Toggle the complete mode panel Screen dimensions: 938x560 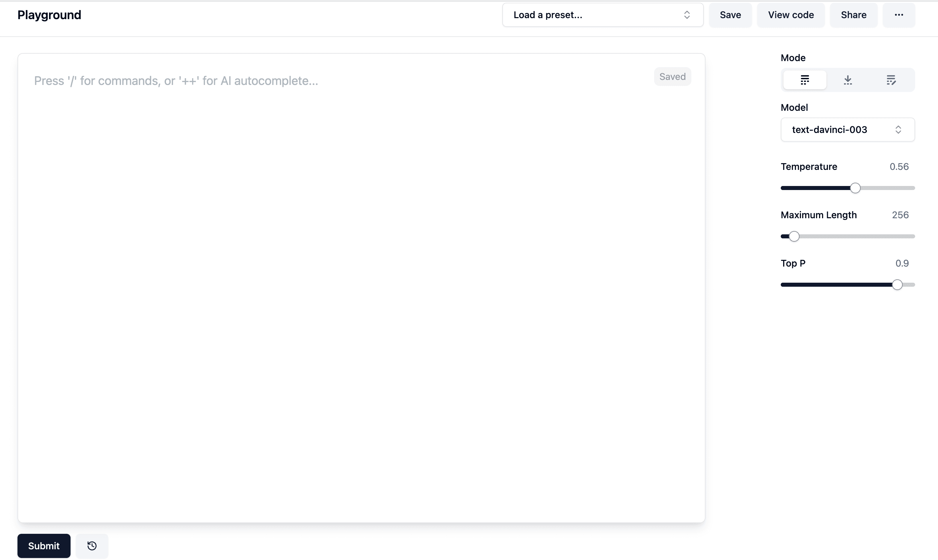[x=805, y=79]
